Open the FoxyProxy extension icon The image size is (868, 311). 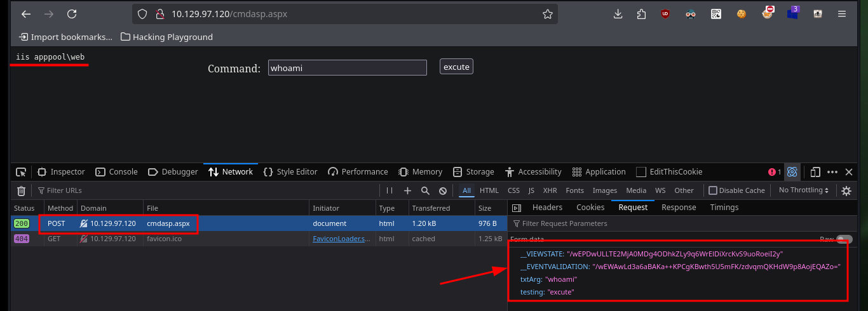(768, 13)
